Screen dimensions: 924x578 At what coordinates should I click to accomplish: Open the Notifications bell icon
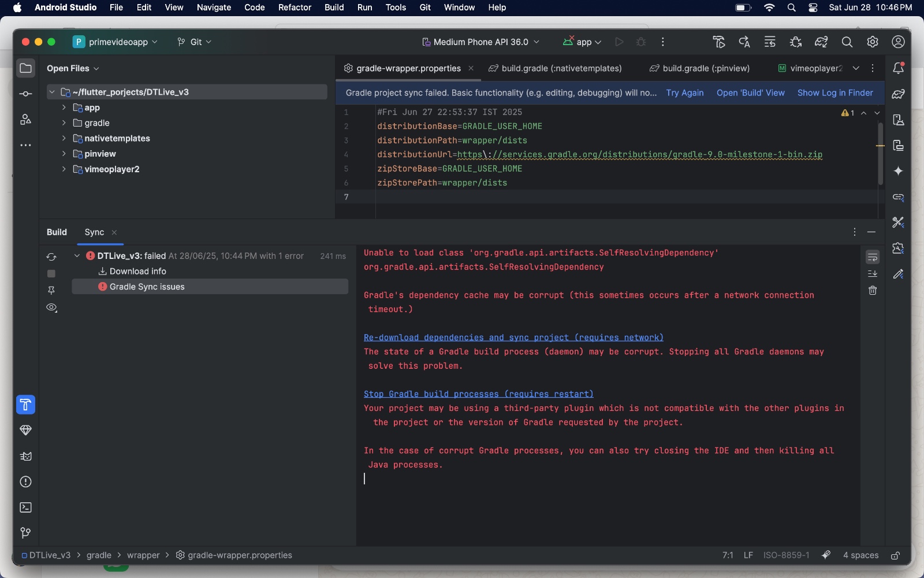898,68
